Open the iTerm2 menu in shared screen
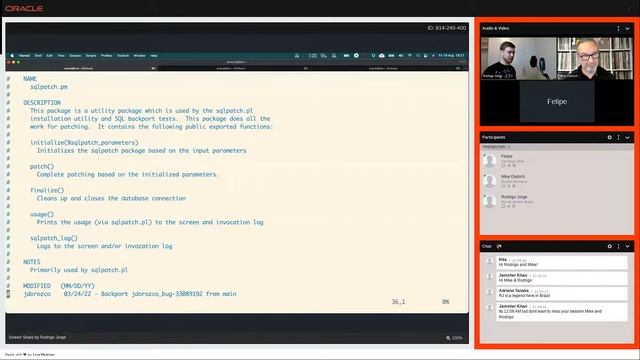 coord(24,56)
